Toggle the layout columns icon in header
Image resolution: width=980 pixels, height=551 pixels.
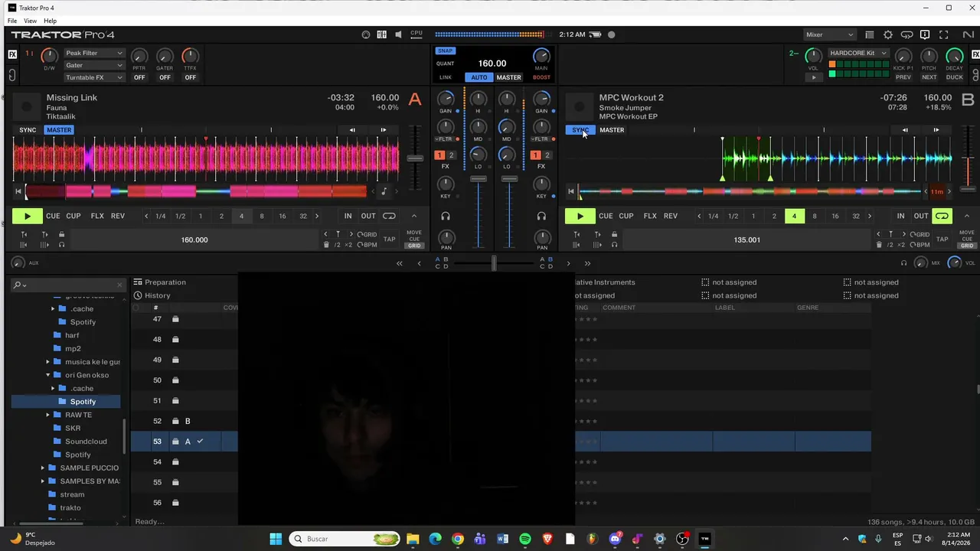click(x=382, y=34)
